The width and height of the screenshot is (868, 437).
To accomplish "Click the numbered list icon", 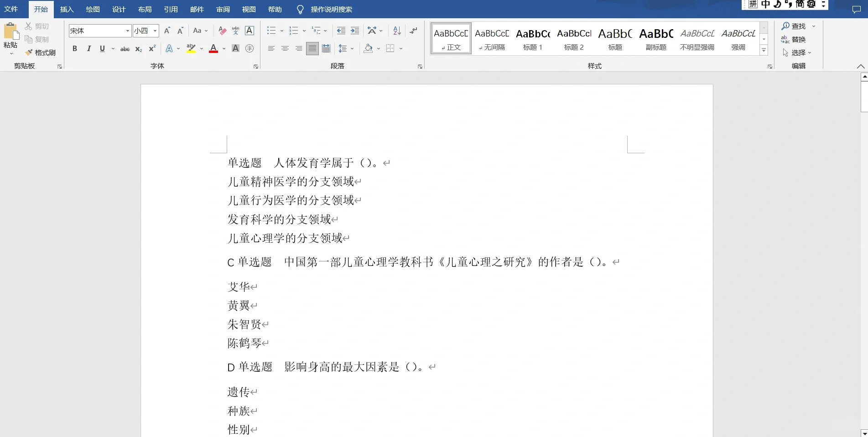I will pyautogui.click(x=294, y=31).
